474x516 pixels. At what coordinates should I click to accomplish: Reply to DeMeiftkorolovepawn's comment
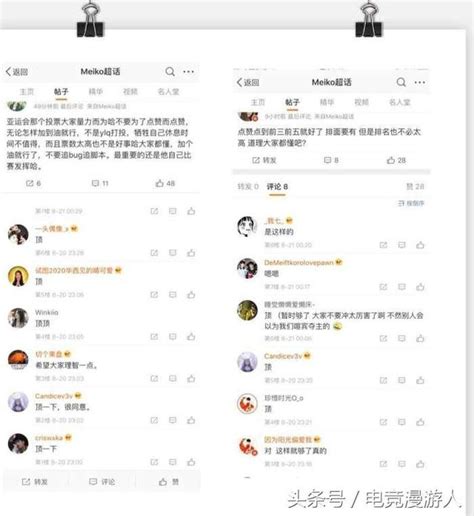coord(402,287)
